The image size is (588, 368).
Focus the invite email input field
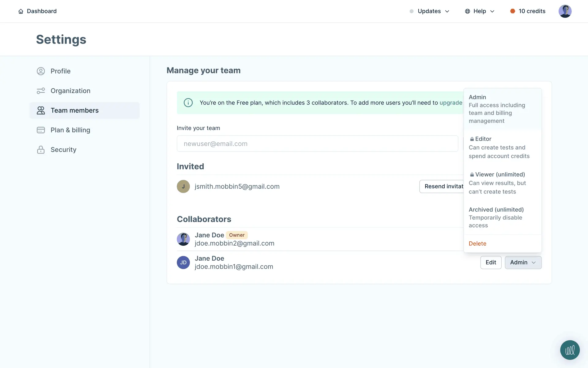coord(317,144)
